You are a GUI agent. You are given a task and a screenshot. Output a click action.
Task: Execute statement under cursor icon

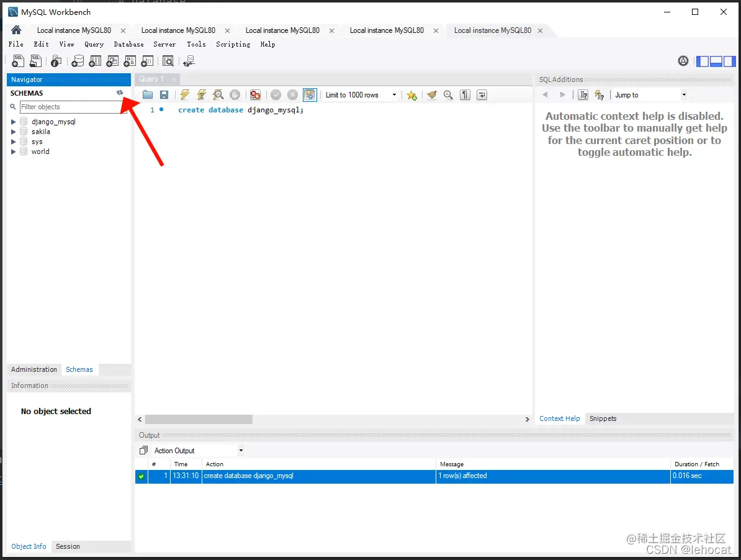pos(201,95)
